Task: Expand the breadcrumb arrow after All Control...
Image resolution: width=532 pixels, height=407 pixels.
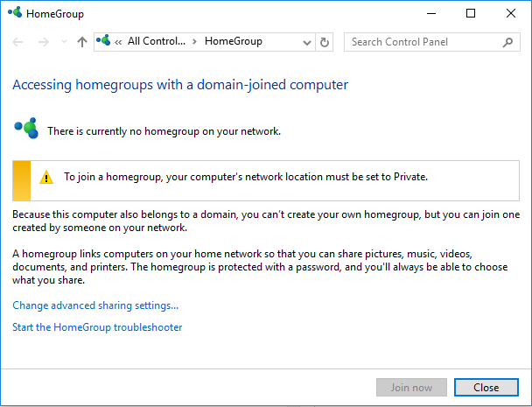Action: click(x=195, y=42)
